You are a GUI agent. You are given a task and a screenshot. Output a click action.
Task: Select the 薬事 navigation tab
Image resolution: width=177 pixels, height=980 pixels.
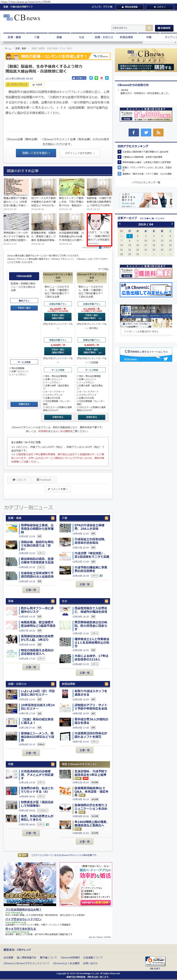[x=59, y=37]
